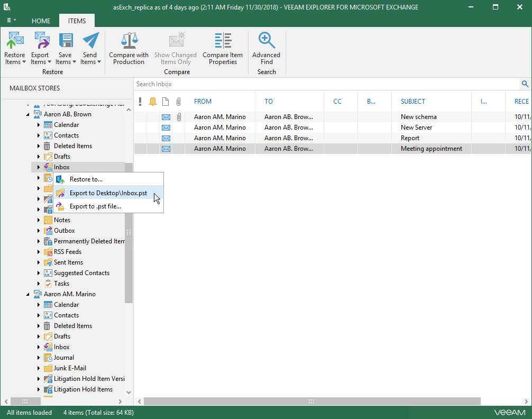Expand the Drafts folder under Aaron AB. Brown

[38, 157]
